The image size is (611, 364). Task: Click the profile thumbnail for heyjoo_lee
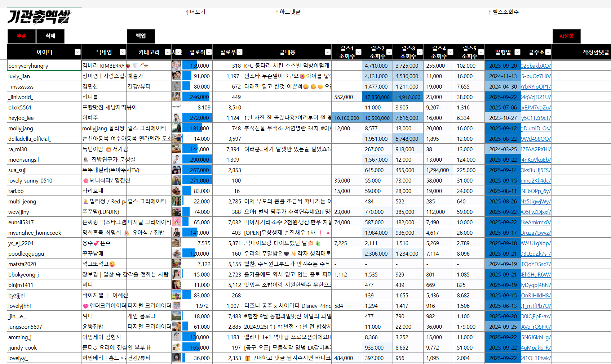[x=177, y=118]
